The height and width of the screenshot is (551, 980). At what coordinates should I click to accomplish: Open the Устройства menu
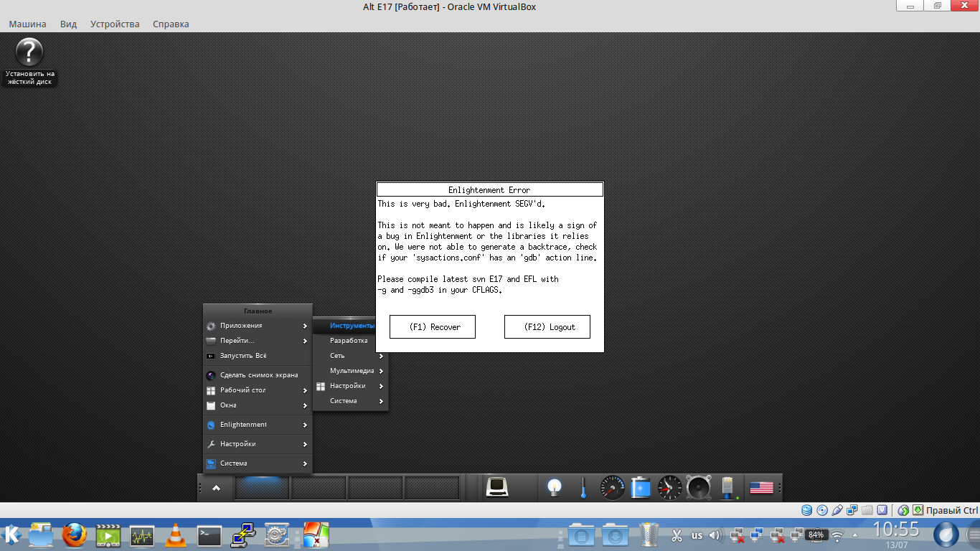115,24
